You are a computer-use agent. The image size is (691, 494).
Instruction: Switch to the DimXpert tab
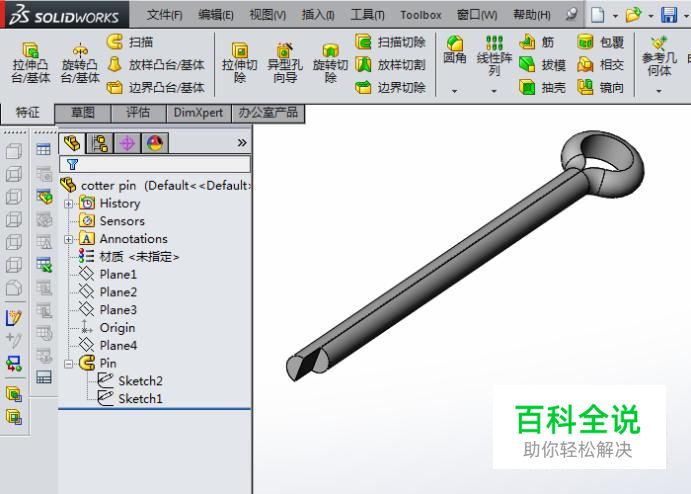click(198, 113)
